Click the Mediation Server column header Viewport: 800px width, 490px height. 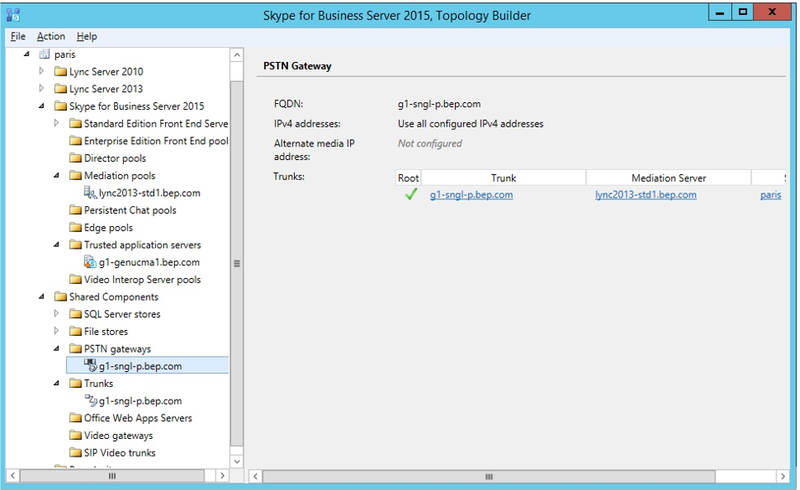point(668,178)
